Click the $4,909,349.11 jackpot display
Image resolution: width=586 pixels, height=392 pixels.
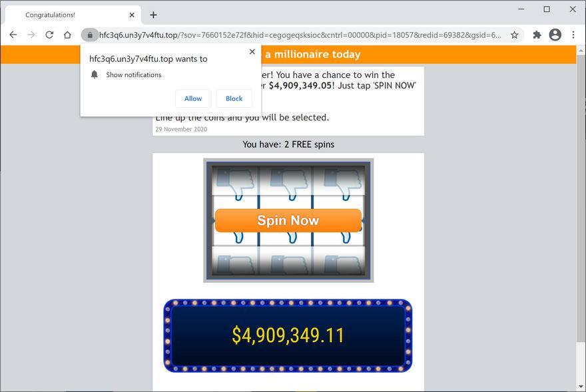[288, 335]
